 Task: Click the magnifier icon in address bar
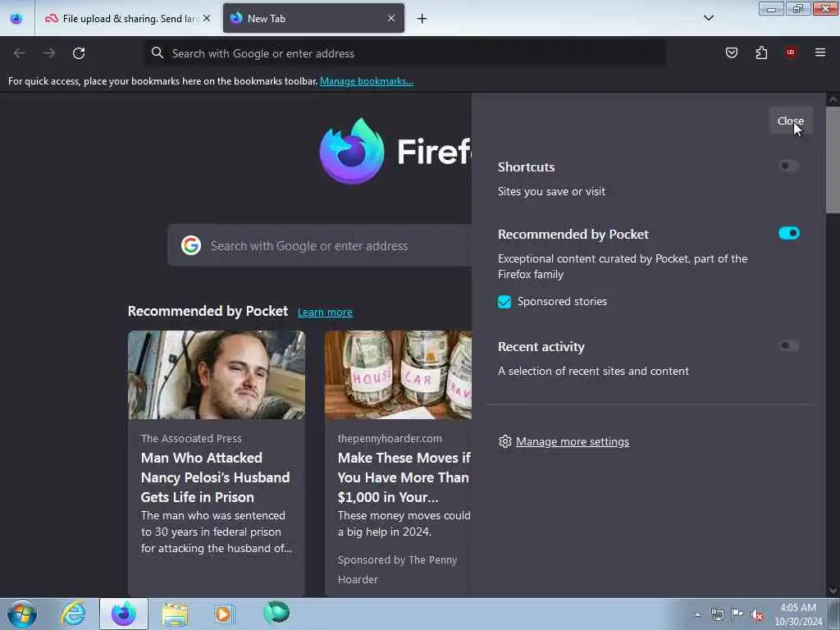click(x=157, y=52)
